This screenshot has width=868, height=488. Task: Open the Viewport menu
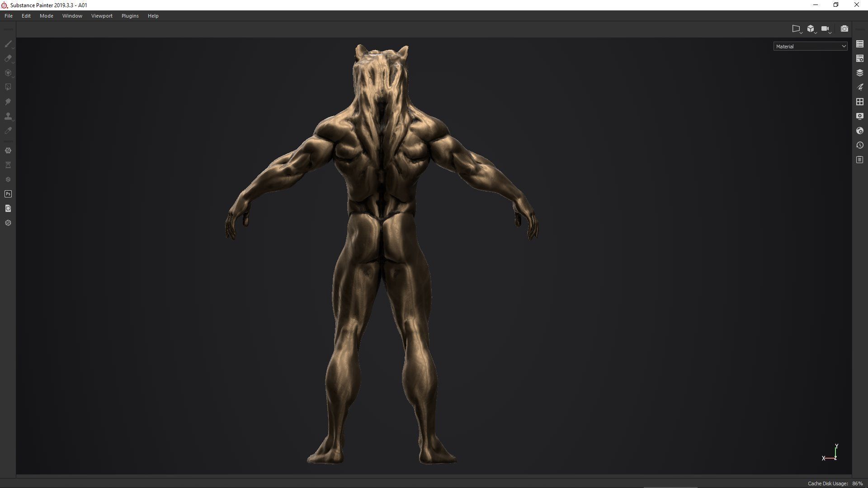point(102,16)
